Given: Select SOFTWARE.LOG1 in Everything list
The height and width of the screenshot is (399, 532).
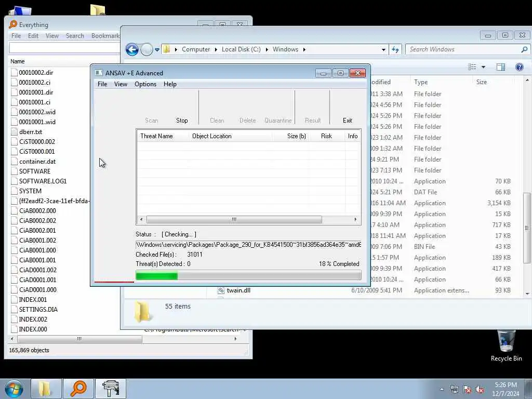Looking at the screenshot, I should [43, 181].
